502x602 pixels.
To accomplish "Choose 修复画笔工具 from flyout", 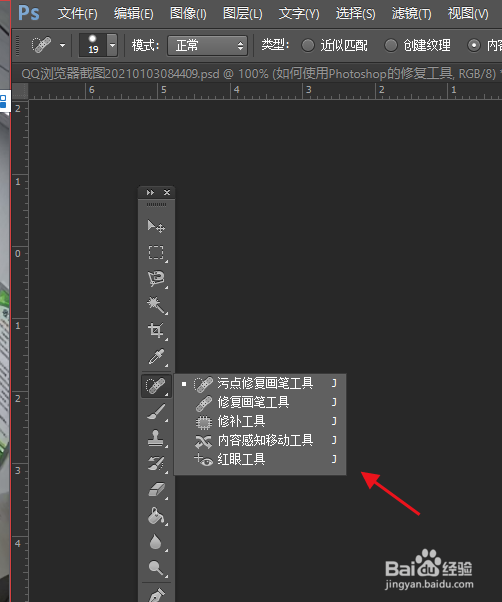I will (260, 402).
